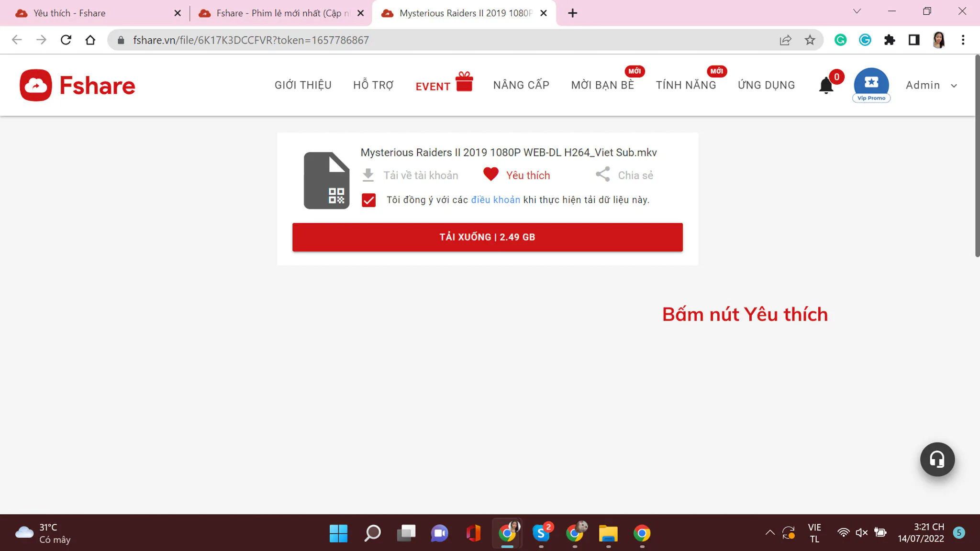Reload the page
980x551 pixels.
pos(66,40)
